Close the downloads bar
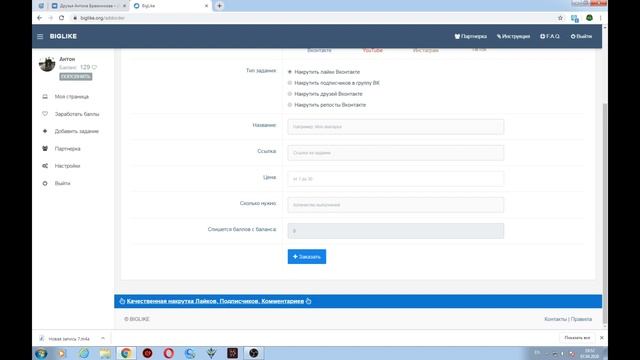The image size is (640, 360). pyautogui.click(x=602, y=338)
